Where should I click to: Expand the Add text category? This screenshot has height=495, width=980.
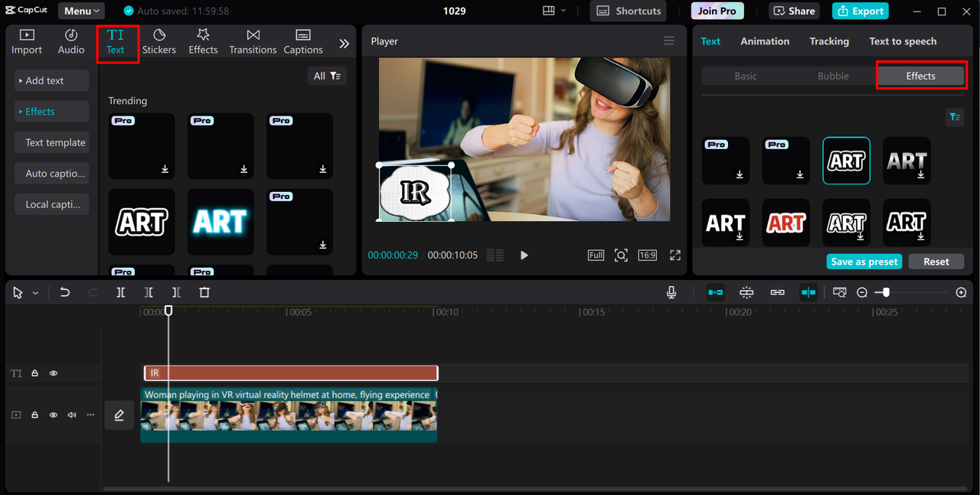(52, 80)
